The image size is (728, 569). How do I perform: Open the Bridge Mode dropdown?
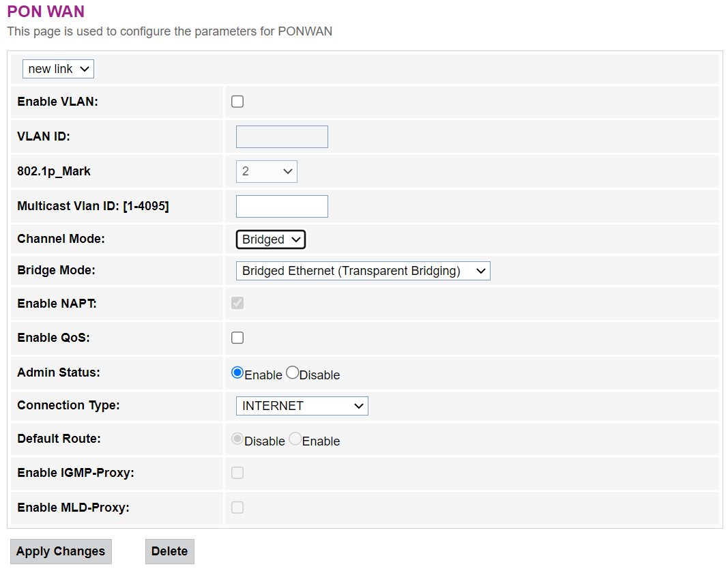(363, 271)
